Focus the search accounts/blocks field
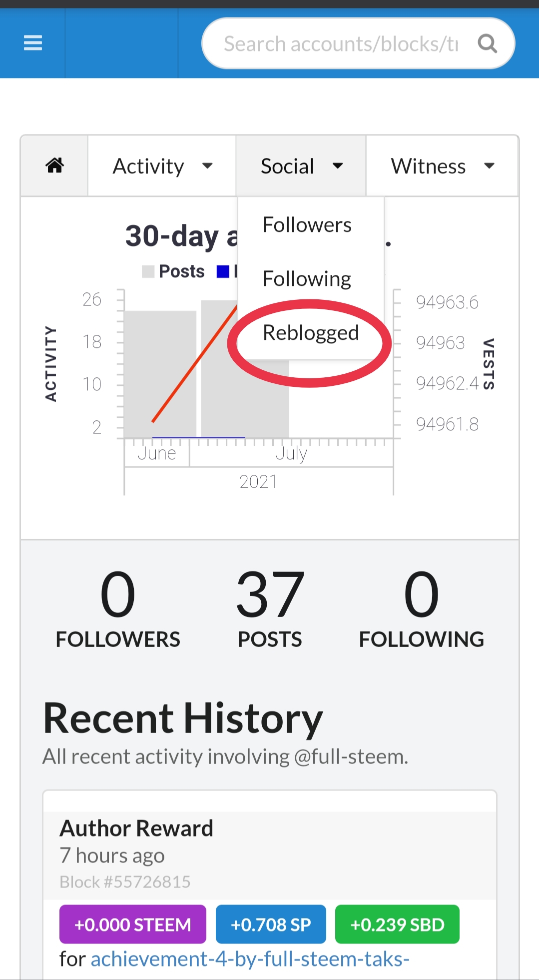 pos(341,43)
